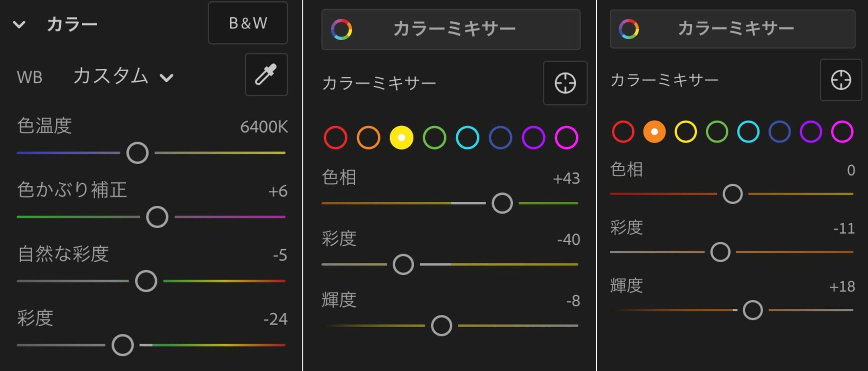Screen dimensions: 868x371
Task: Click the 色かぶり補正 slider handle
Action: pos(157,217)
